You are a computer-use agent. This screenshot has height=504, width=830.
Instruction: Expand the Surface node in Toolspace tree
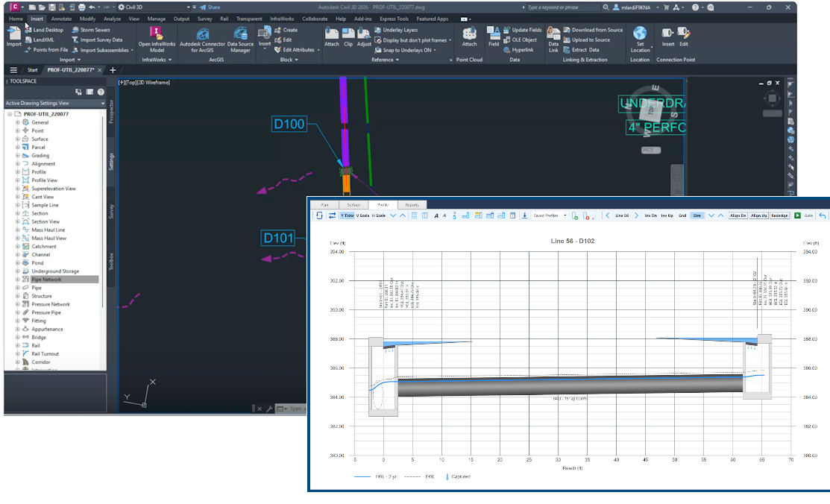[17, 139]
